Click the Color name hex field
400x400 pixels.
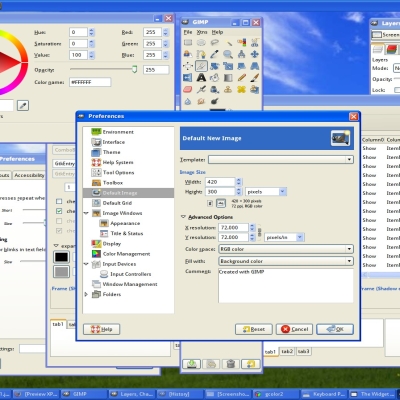pos(90,82)
